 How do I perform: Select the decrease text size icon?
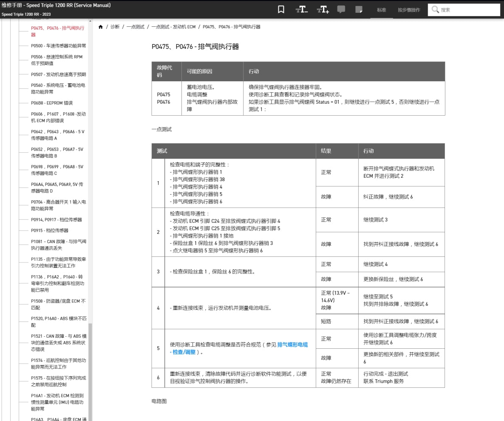point(301,9)
